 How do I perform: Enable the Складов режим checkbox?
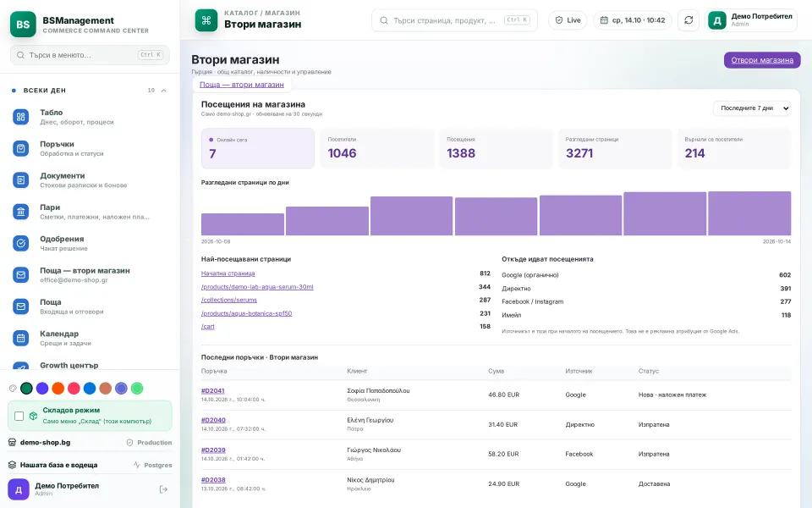coord(19,416)
